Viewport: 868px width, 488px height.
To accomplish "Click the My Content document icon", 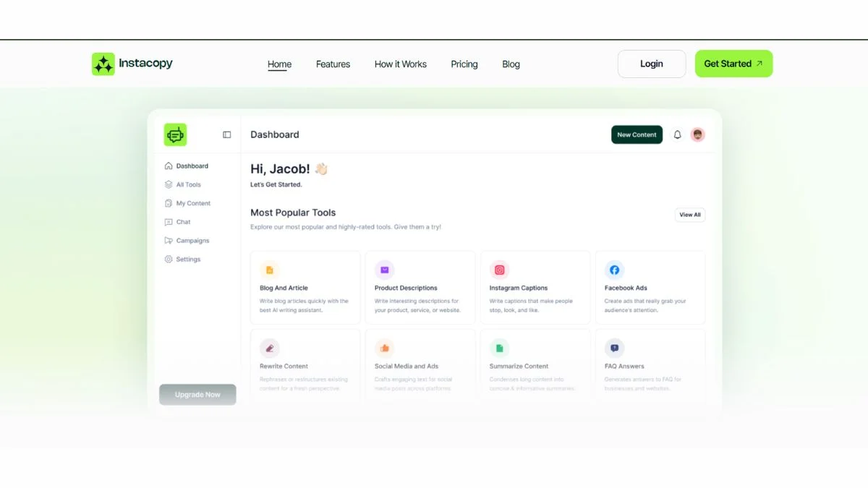I will 169,203.
